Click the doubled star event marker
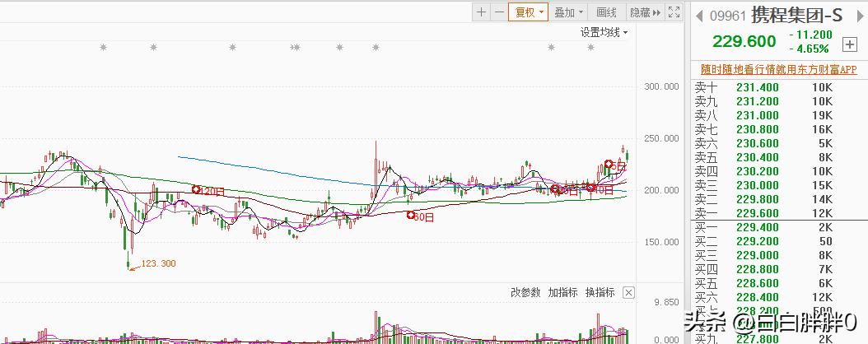Screen dimensions: 868x344 pyautogui.click(x=295, y=48)
